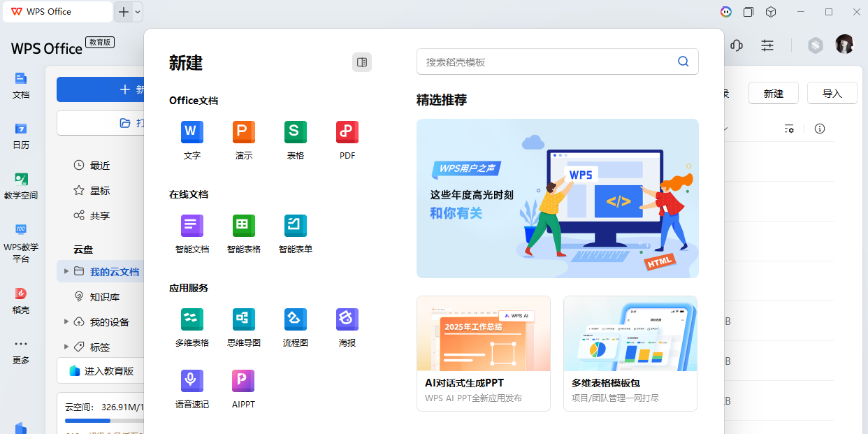Viewport: 868px width, 434px height.
Task: Open 日历 calendar in sidebar
Action: click(21, 136)
